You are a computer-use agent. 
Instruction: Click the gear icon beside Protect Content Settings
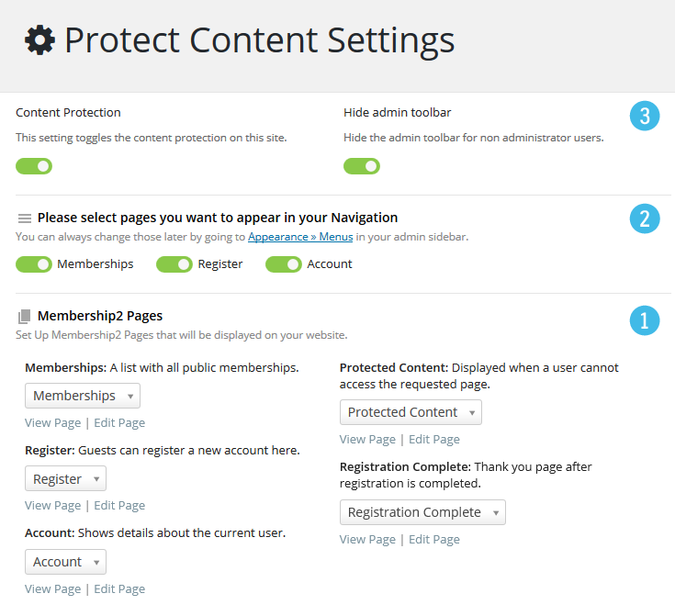[x=39, y=40]
